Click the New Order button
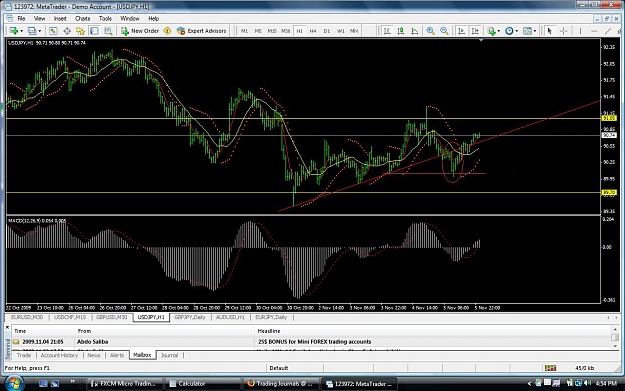The height and width of the screenshot is (391, 625). click(140, 31)
